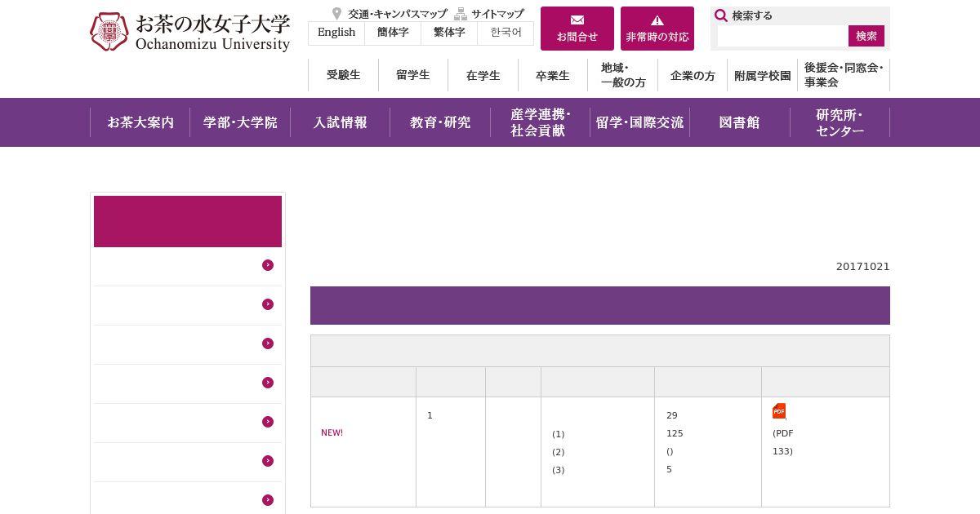The width and height of the screenshot is (980, 514).
Task: Open 入試情報 navigation tab
Action: pos(341,122)
